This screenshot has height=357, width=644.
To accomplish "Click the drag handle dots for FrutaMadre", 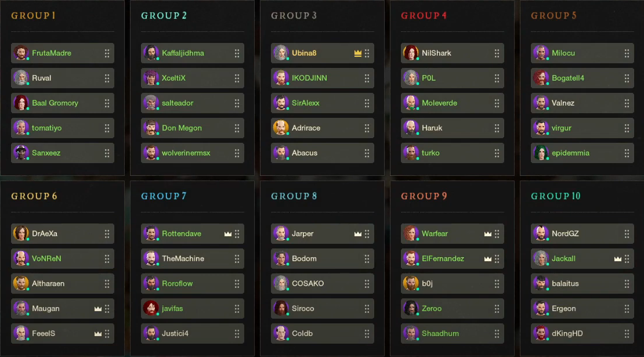I will pyautogui.click(x=107, y=53).
